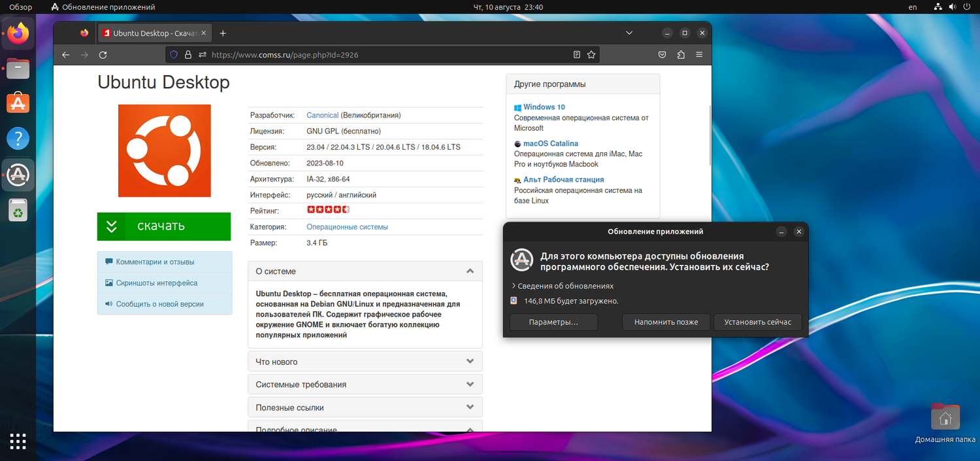Click the Ubuntu logo image
The width and height of the screenshot is (980, 461).
pyautogui.click(x=165, y=150)
